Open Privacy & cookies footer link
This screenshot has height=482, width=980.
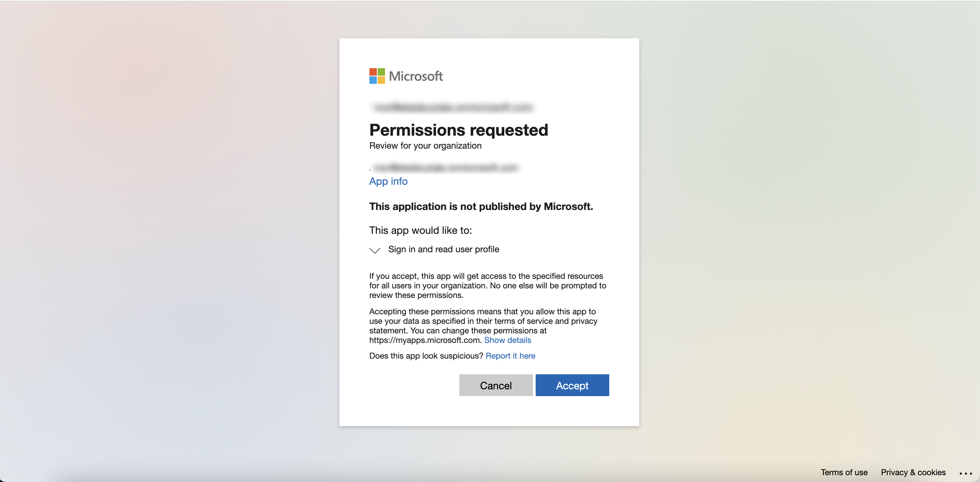coord(913,472)
